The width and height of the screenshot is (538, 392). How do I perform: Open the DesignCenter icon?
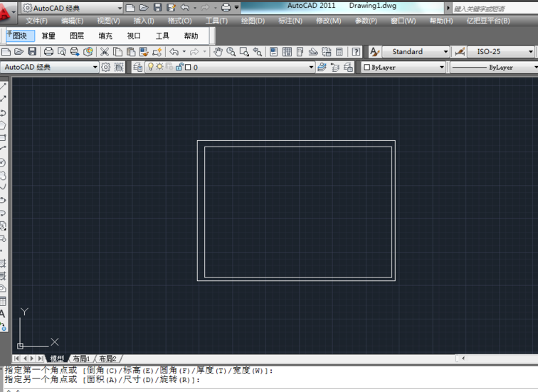(287, 52)
